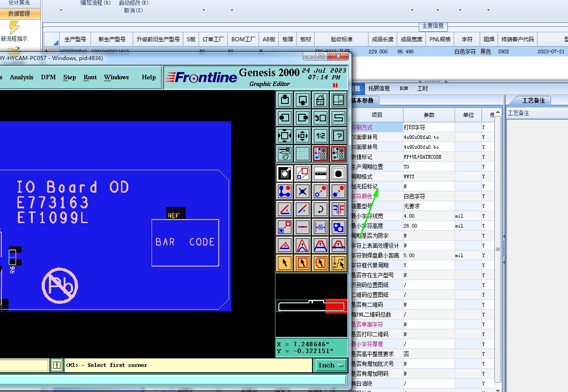This screenshot has height=392, width=568.
Task: Toggle the red-bordered black-line traffic-light icon
Action: point(338,154)
